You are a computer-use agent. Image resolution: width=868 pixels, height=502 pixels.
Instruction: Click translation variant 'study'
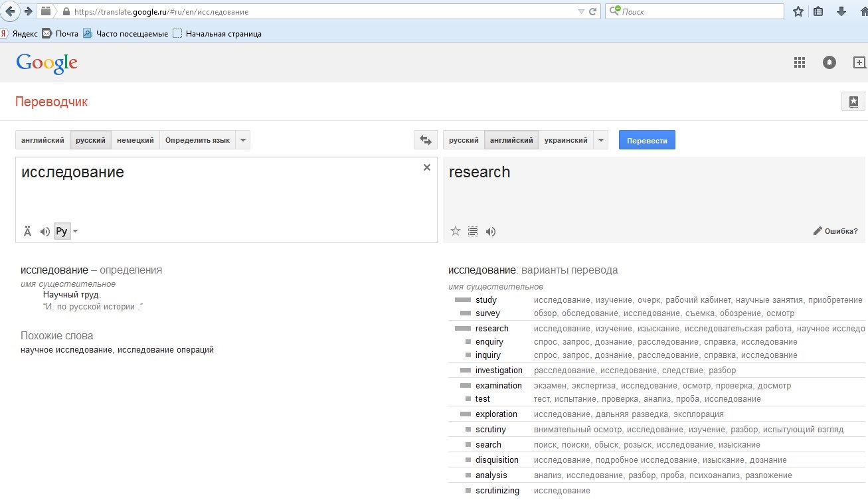[486, 300]
